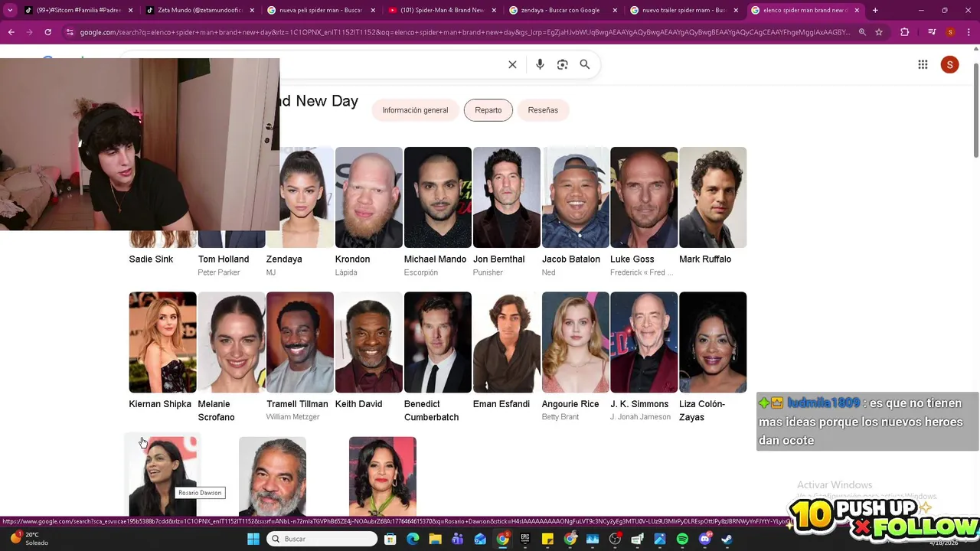The width and height of the screenshot is (980, 551).
Task: Close the elenco spider man tab
Action: coord(857,10)
